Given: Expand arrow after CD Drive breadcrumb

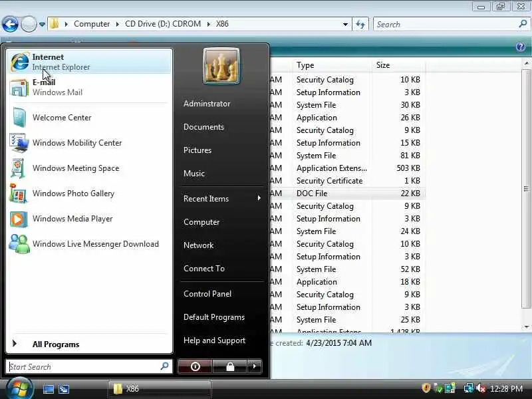Looking at the screenshot, I should click(208, 24).
